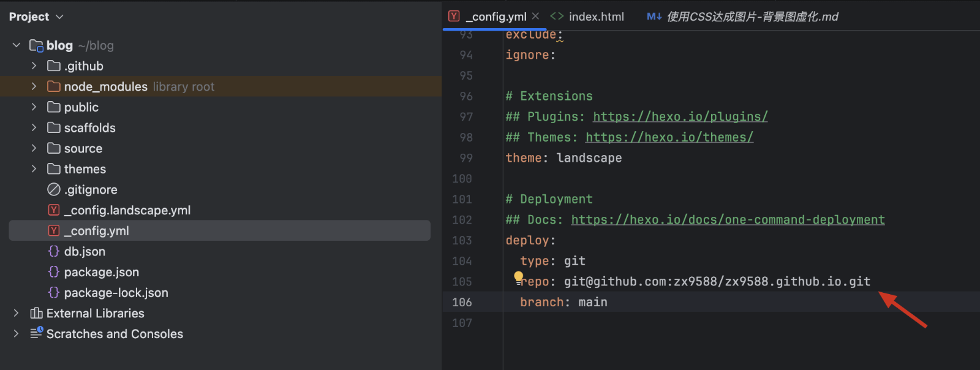Expand Scratches and Consoles node
This screenshot has height=370, width=980.
[x=17, y=334]
